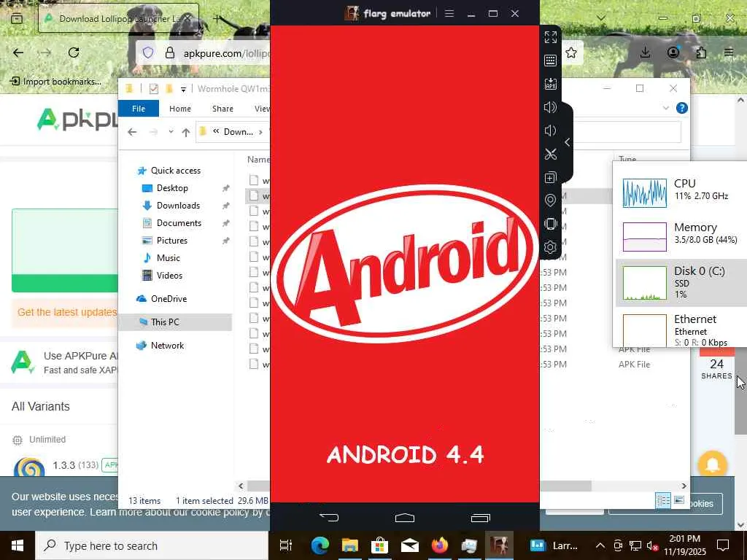Expand the File Explorer ribbon chevron
The width and height of the screenshot is (747, 560).
tap(665, 108)
